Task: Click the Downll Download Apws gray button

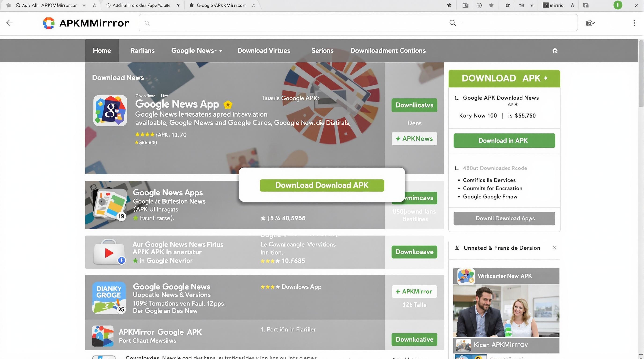Action: click(504, 219)
